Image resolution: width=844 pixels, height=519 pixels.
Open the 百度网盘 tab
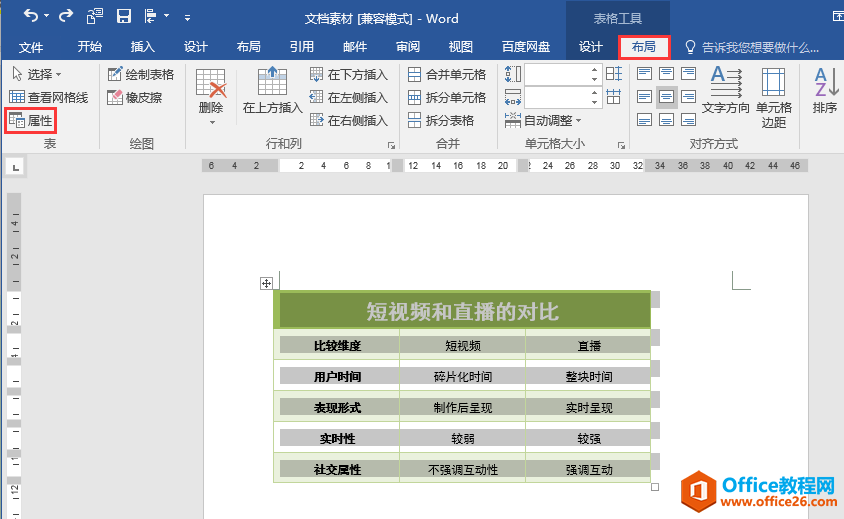pyautogui.click(x=526, y=47)
